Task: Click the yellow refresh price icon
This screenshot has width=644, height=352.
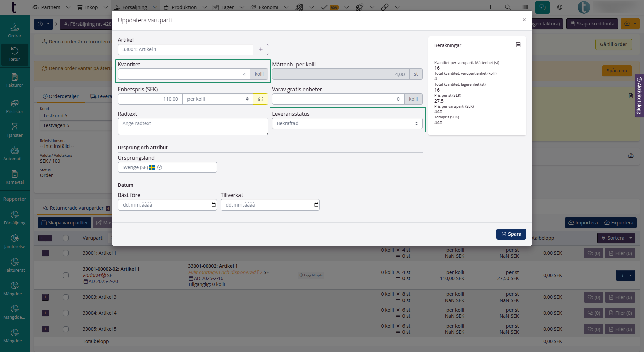Action: pos(260,99)
